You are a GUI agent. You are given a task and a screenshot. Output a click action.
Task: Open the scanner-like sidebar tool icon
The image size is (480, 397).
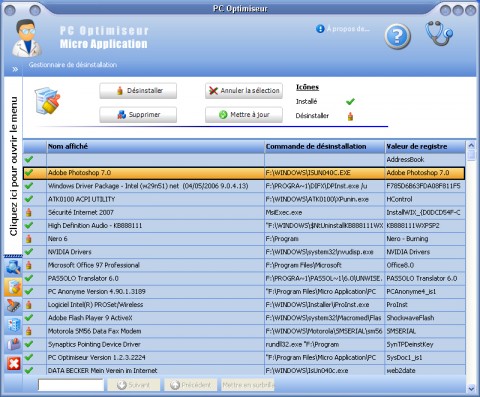(x=13, y=306)
